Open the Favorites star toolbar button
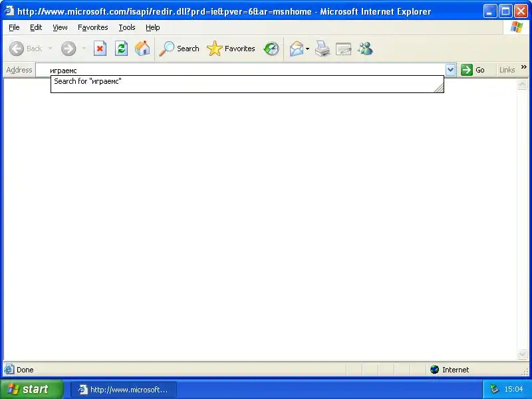This screenshot has width=532, height=399. tap(231, 49)
